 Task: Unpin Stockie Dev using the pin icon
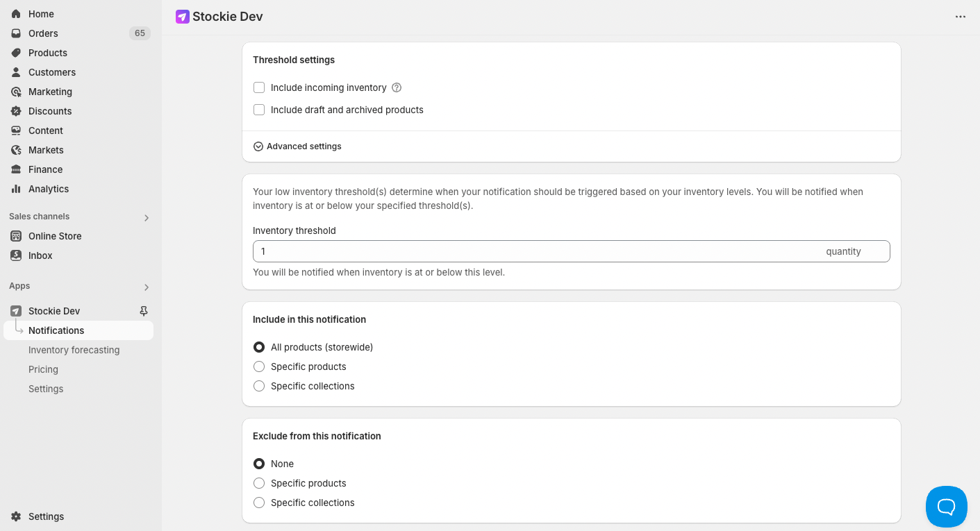coord(144,311)
